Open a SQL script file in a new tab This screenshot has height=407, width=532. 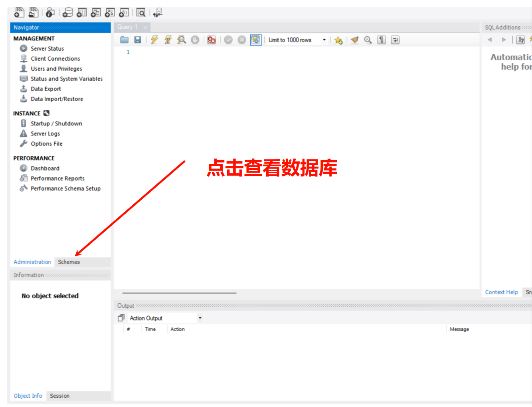34,12
